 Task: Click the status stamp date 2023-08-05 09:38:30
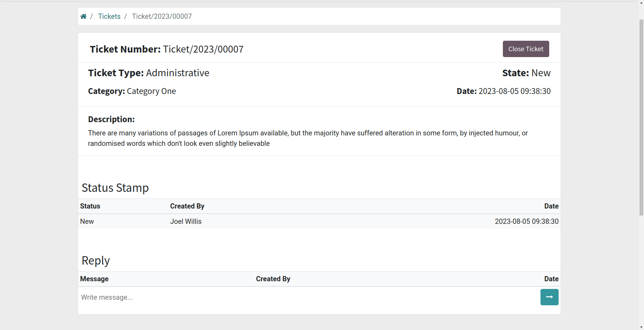pos(527,221)
